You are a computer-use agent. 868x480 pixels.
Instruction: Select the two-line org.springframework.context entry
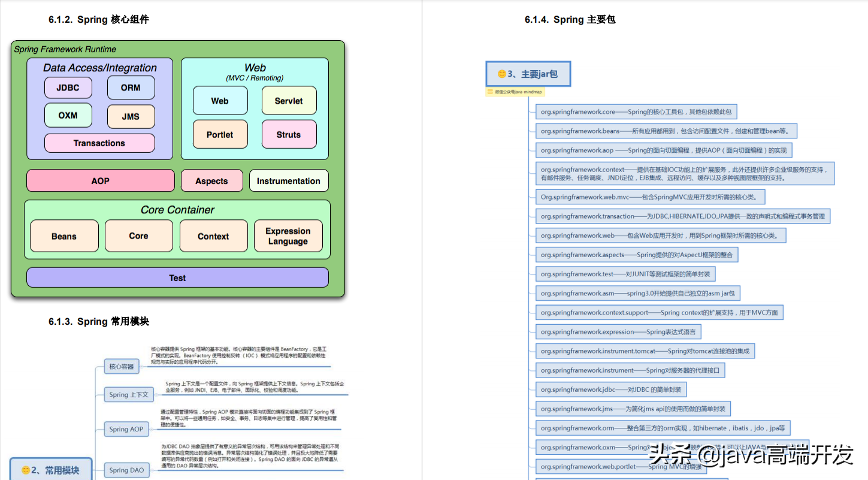(685, 173)
